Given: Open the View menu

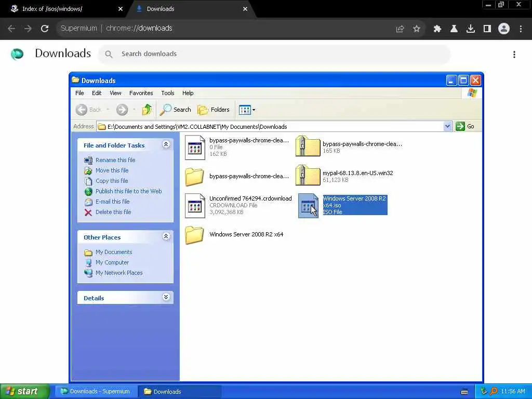Looking at the screenshot, I should coord(115,93).
